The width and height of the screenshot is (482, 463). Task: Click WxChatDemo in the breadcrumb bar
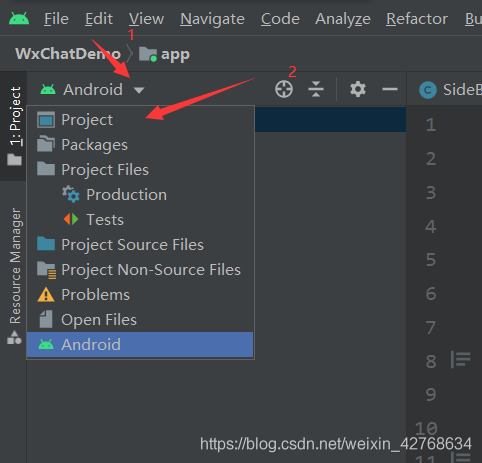coord(68,54)
